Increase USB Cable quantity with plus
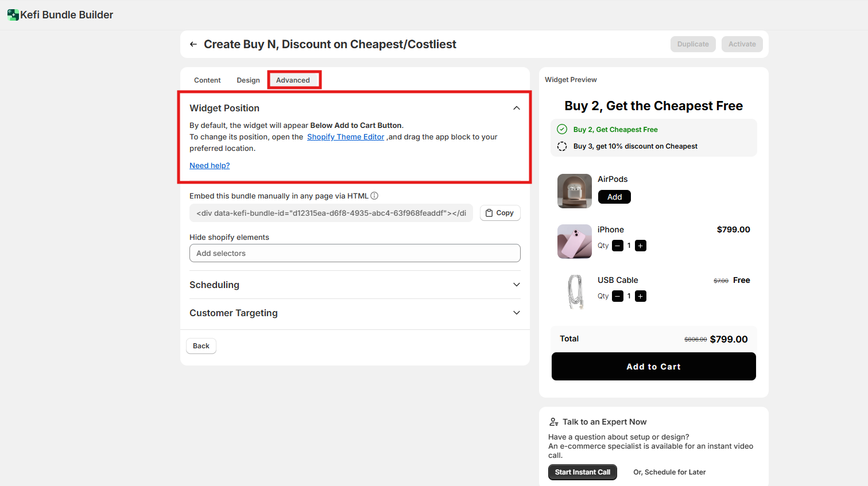The image size is (868, 486). click(x=641, y=296)
